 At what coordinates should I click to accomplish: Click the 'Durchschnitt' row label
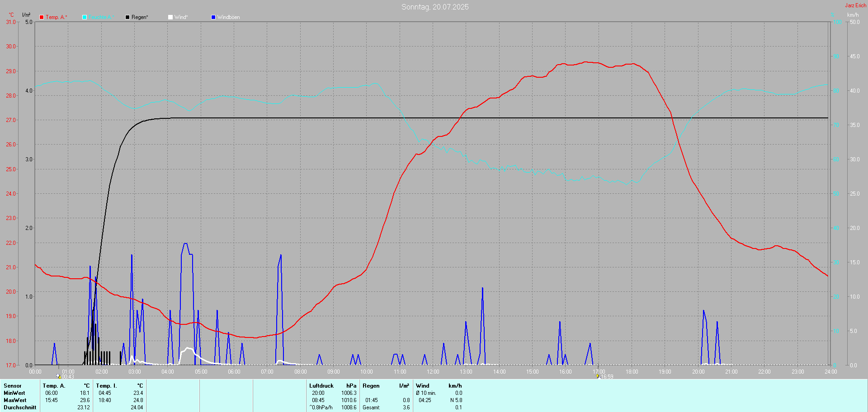[x=20, y=407]
